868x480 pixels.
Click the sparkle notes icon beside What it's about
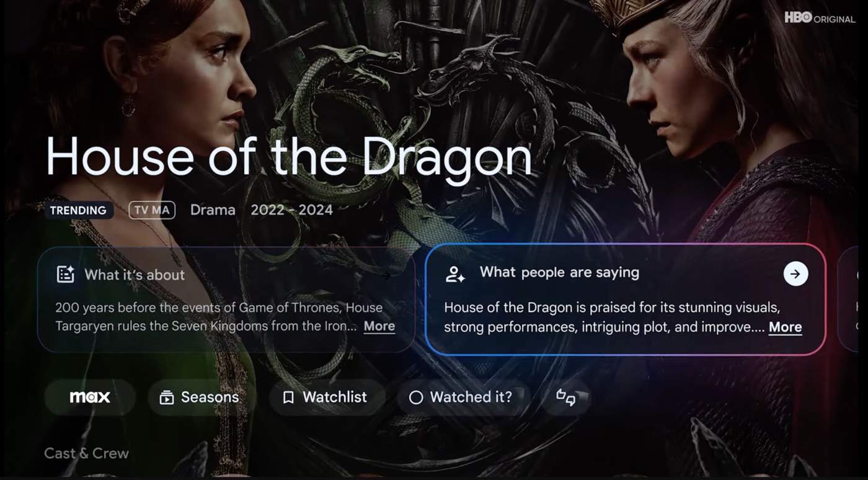coord(66,274)
